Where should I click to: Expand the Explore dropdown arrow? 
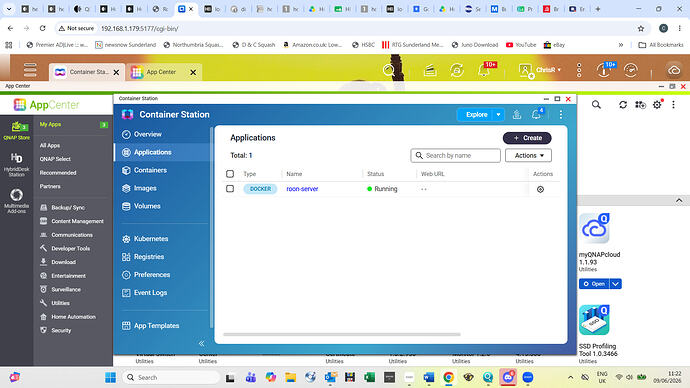(x=498, y=115)
